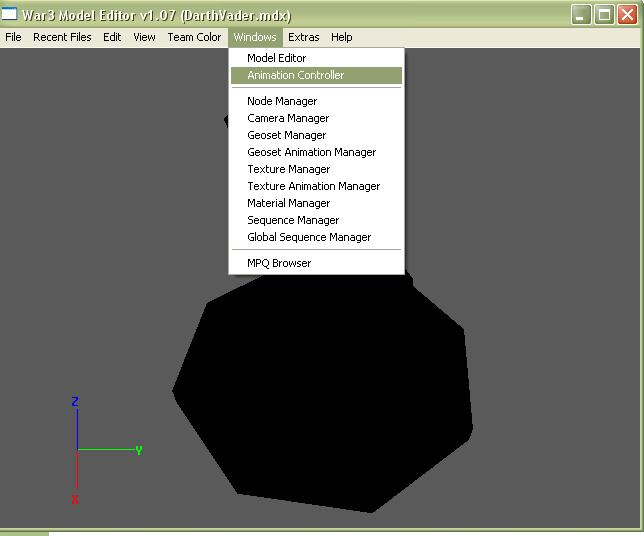The width and height of the screenshot is (644, 536).
Task: Close the War3 Model Editor window
Action: pyautogui.click(x=628, y=15)
